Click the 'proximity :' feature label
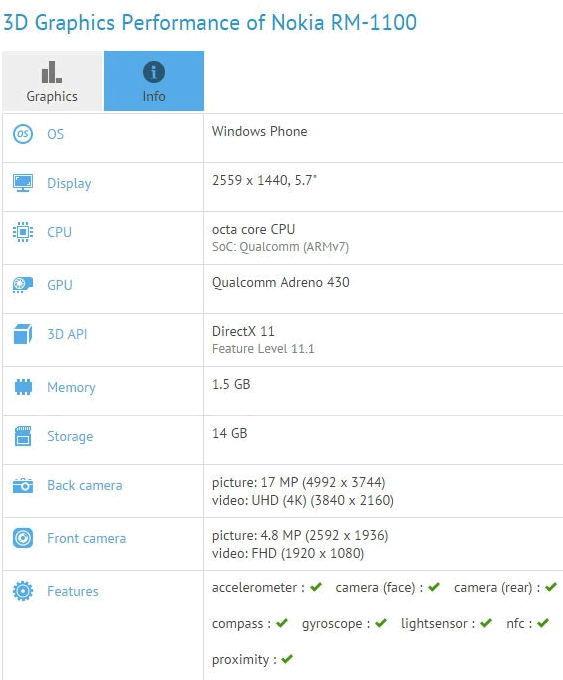Screen dimensions: 563x680 [244, 660]
